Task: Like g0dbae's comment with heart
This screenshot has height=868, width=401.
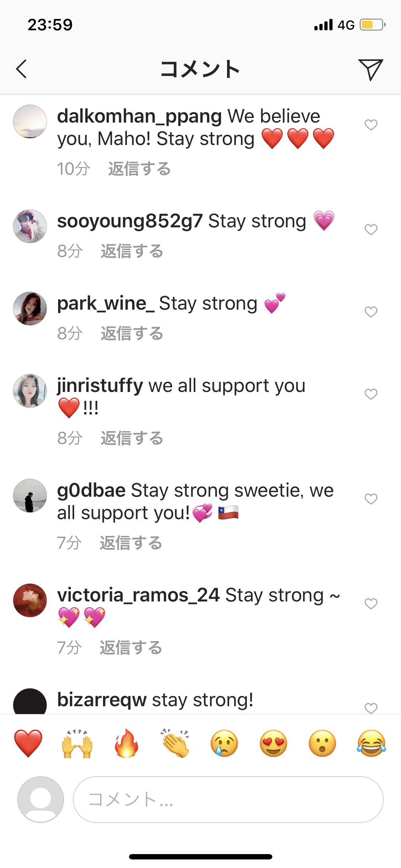Action: point(371,499)
